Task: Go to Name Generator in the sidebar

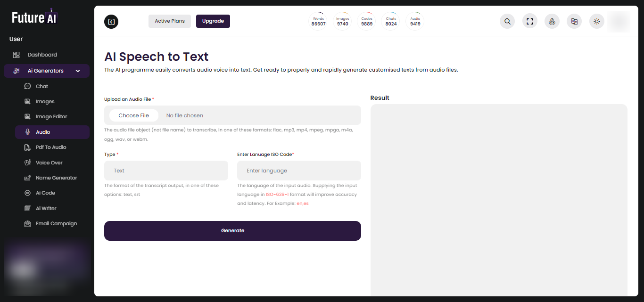Action: pyautogui.click(x=56, y=178)
